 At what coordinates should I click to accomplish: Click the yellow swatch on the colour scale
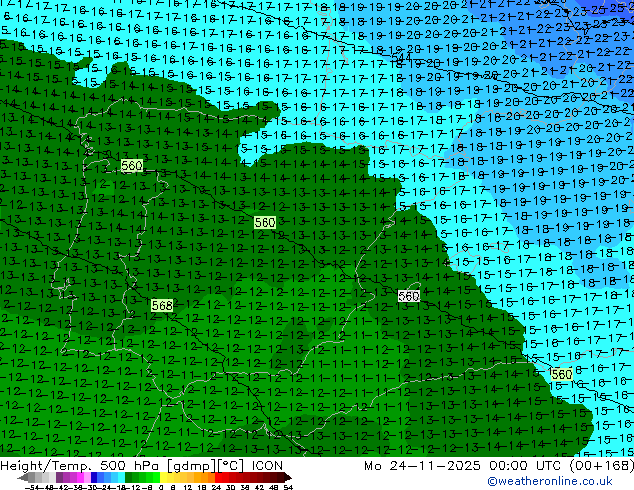tap(163, 477)
